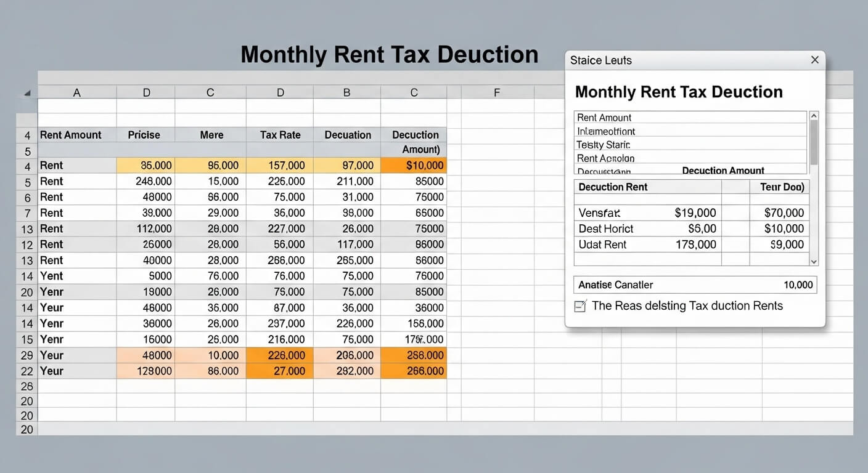Click cell '128000'
The height and width of the screenshot is (473, 868).
click(x=146, y=371)
